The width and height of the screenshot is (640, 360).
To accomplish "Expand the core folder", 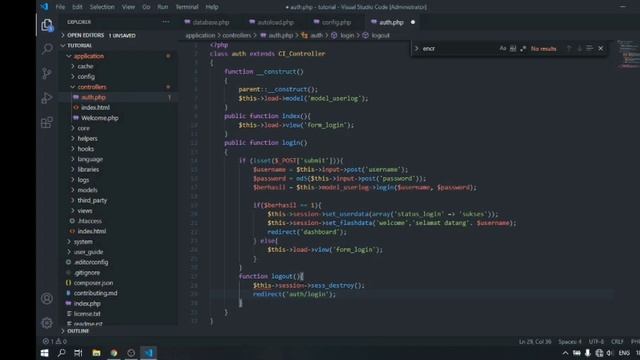I will (84, 128).
